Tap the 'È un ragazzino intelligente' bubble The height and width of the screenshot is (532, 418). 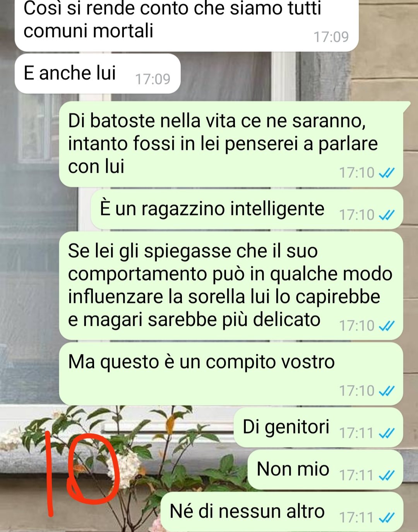coord(247,209)
